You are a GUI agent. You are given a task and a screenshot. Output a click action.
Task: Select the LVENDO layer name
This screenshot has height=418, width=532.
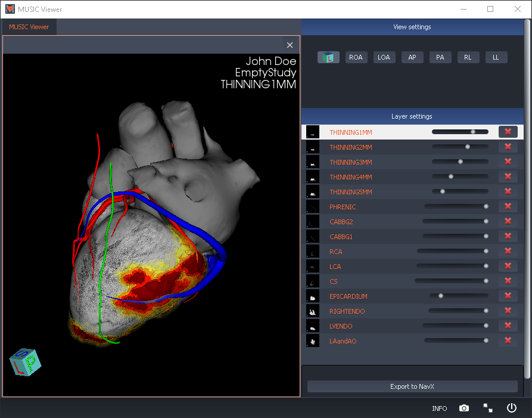pos(341,326)
